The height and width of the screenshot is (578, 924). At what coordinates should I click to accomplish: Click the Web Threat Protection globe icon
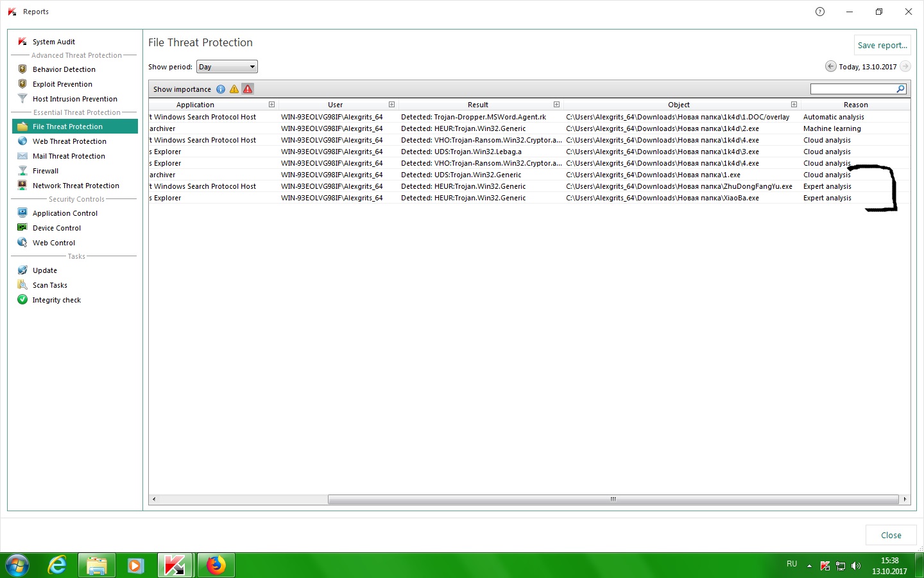click(x=22, y=141)
